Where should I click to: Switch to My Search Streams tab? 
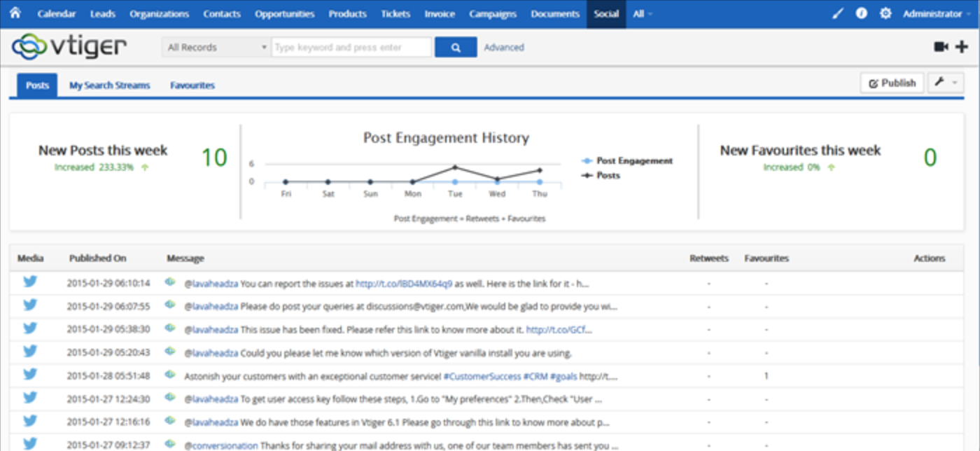(109, 85)
